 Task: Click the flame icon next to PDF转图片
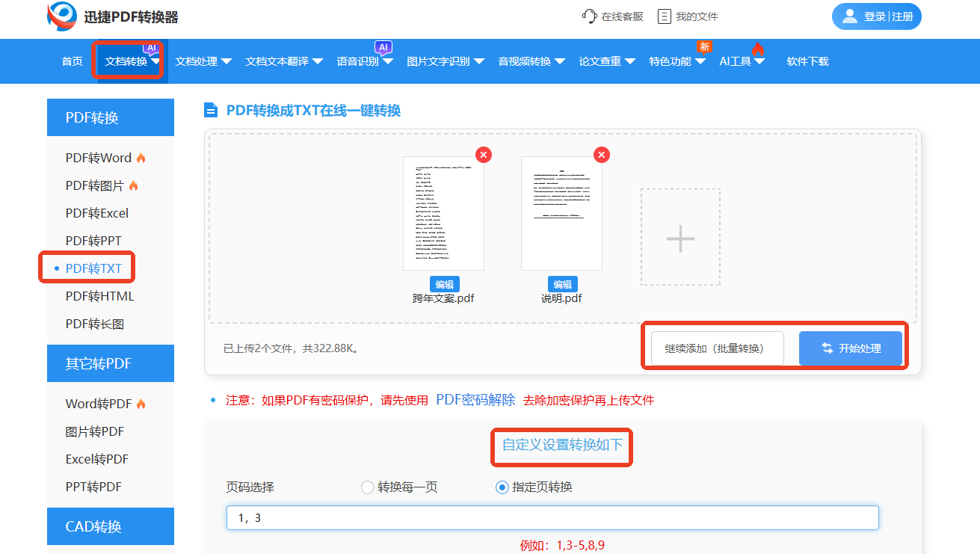pyautogui.click(x=133, y=185)
